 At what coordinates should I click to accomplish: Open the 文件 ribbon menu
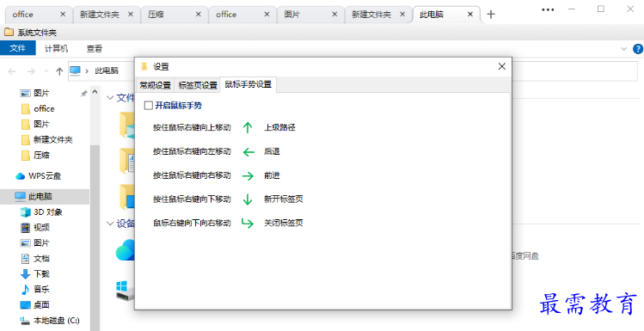pyautogui.click(x=18, y=48)
